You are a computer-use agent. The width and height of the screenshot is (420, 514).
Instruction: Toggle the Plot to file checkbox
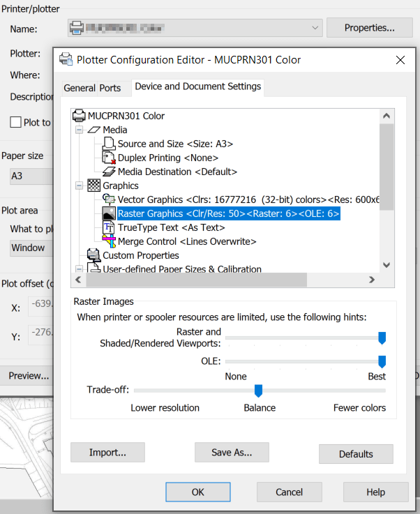[x=15, y=122]
